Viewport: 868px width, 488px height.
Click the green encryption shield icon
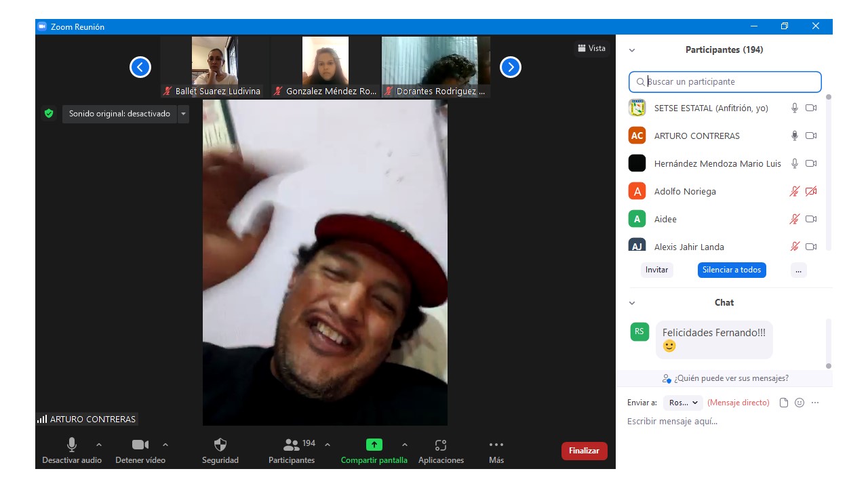pos(49,114)
